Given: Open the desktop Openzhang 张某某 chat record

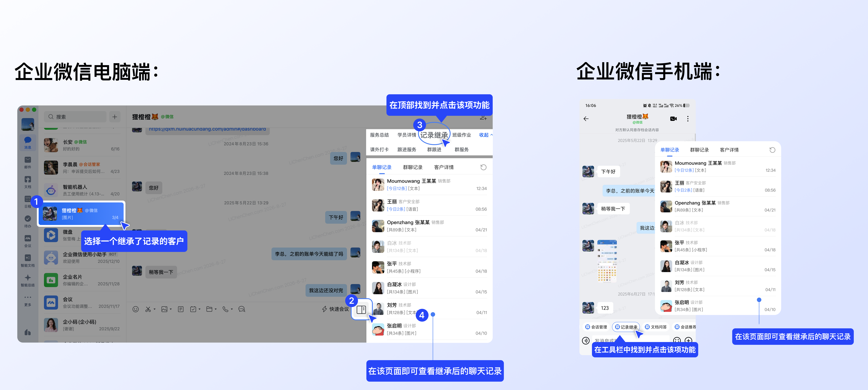Looking at the screenshot, I should 429,226.
